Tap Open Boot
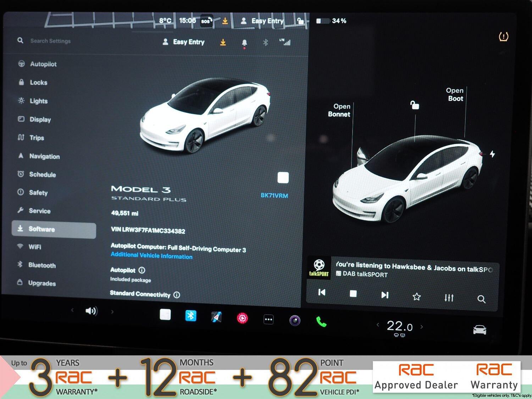 coord(455,95)
